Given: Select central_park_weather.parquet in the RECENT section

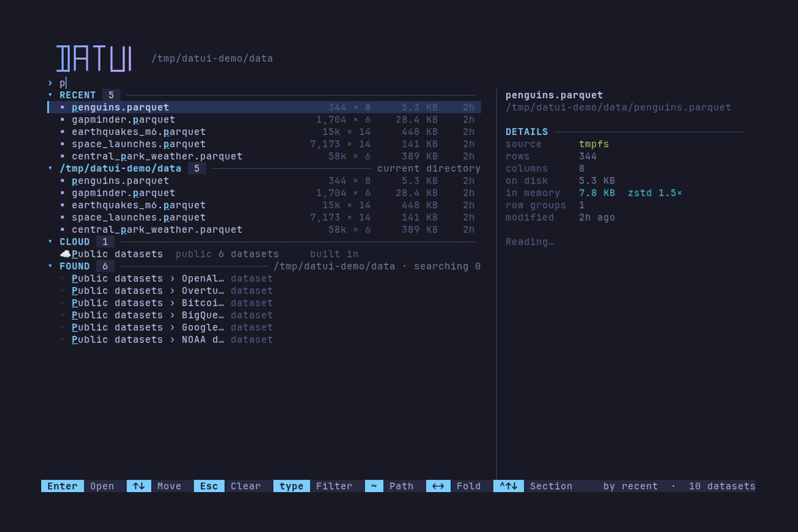Looking at the screenshot, I should pyautogui.click(x=264, y=156).
